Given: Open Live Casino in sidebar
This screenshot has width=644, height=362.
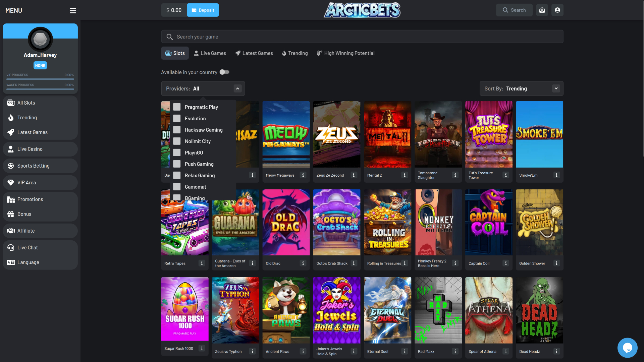Looking at the screenshot, I should click(40, 149).
